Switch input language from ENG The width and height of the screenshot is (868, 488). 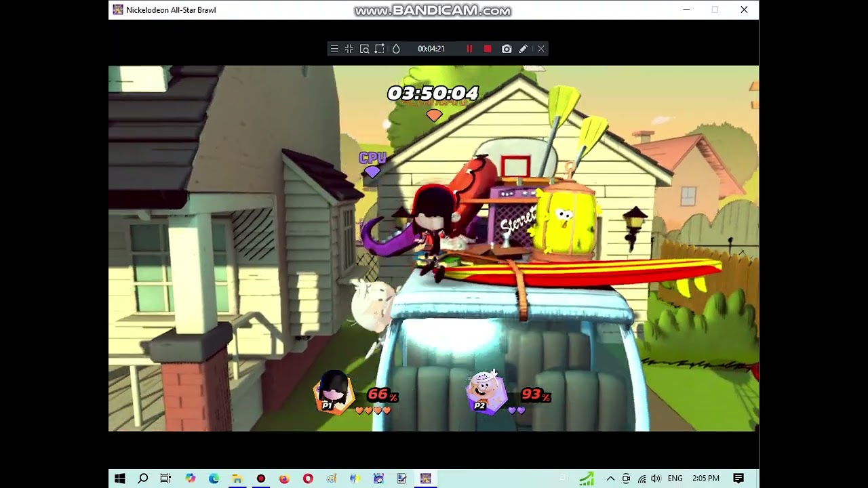675,479
